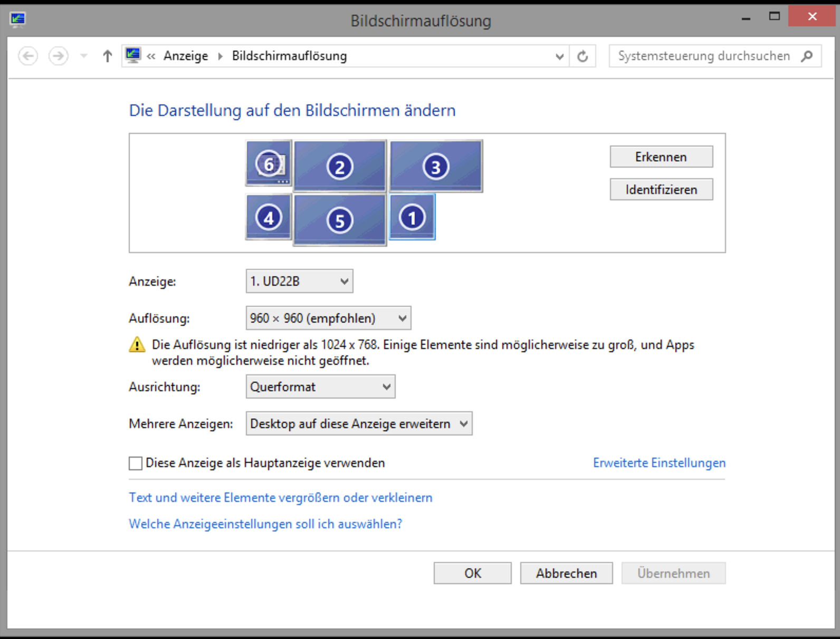Open the recent locations dropdown arrow
The image size is (840, 639).
83,56
